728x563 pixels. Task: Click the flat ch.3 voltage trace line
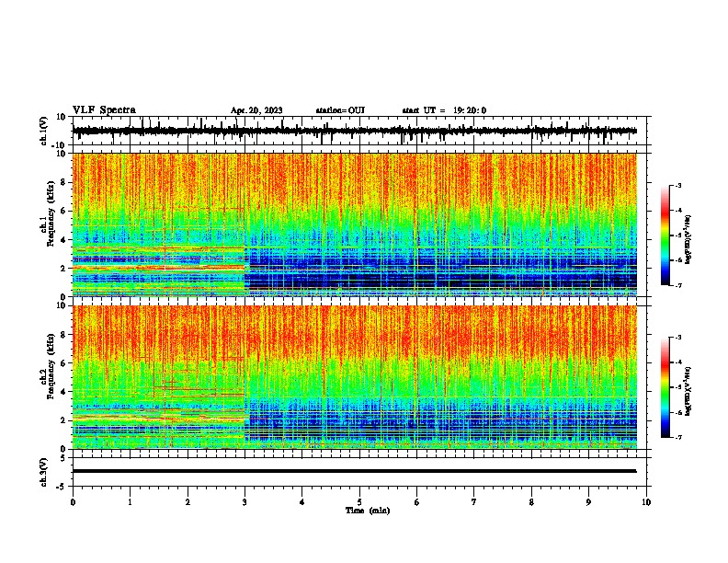tap(354, 471)
